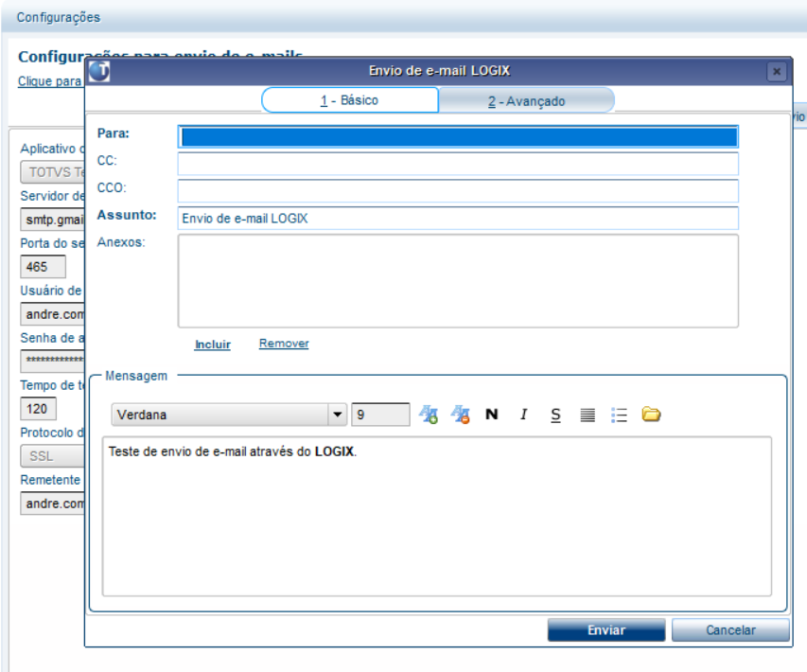Click the 'Clique para' link in Configurações window
807x672 pixels.
(x=50, y=81)
